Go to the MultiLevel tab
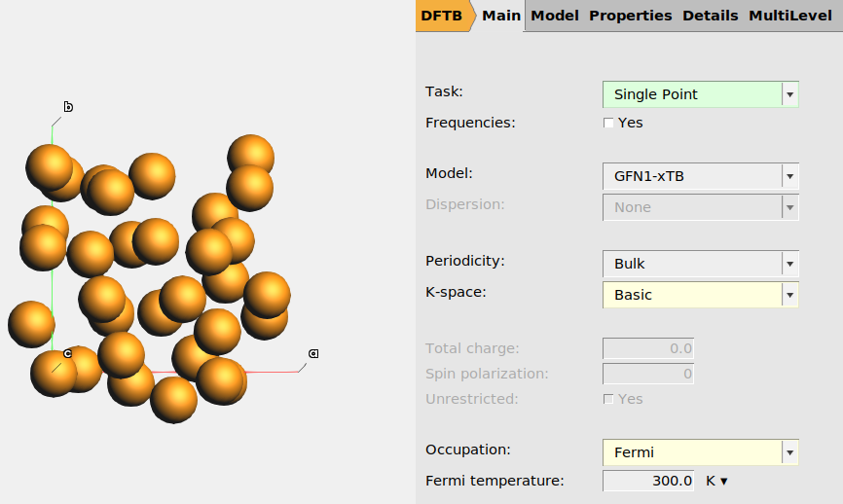The width and height of the screenshot is (843, 504). click(x=789, y=16)
